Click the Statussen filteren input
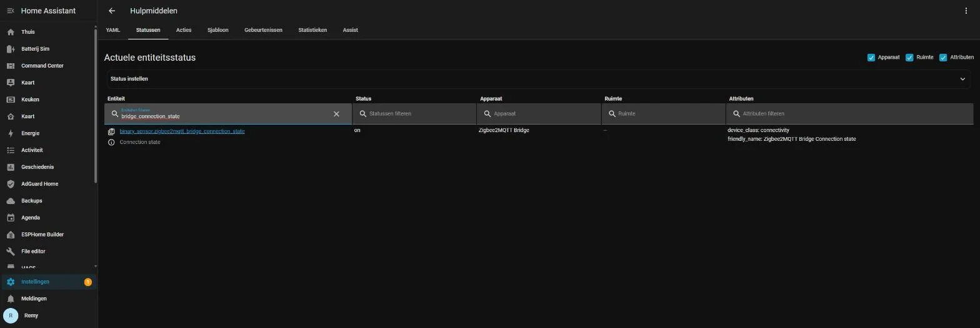This screenshot has height=328, width=980. (415, 114)
